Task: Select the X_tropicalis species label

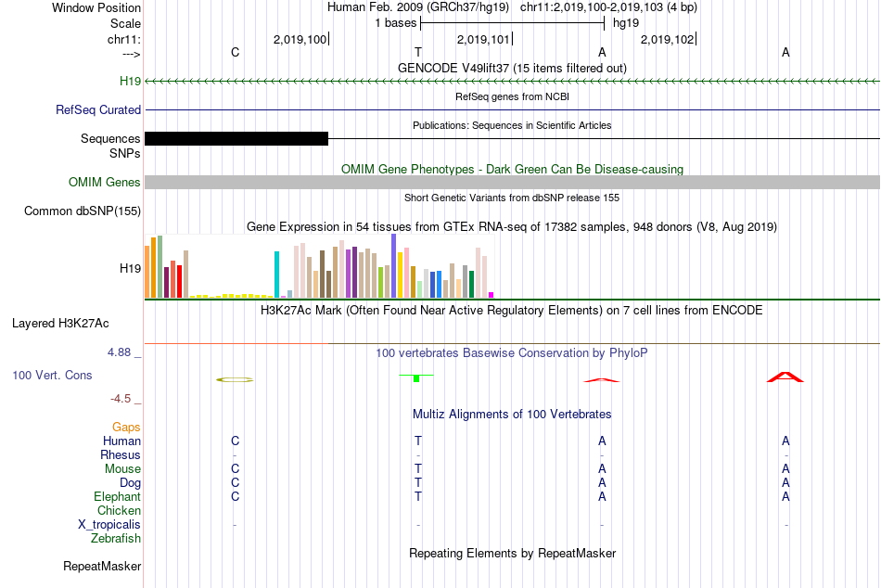Action: 109,525
